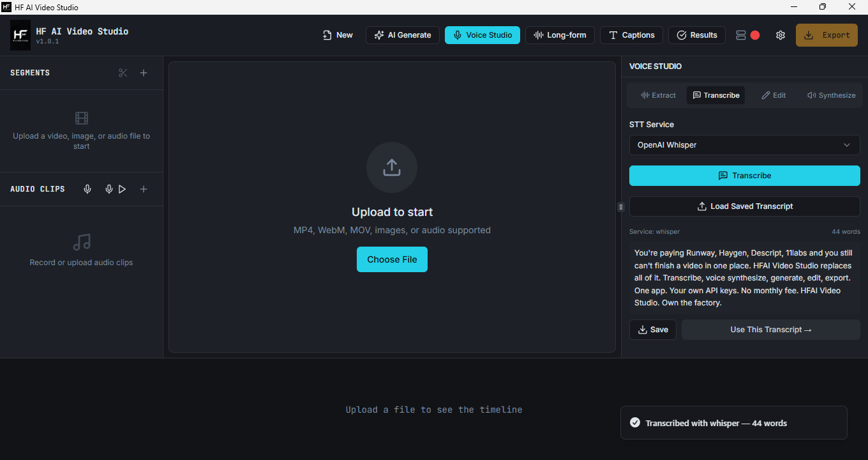This screenshot has width=868, height=460.
Task: Click the Choose File button
Action: pyautogui.click(x=392, y=259)
